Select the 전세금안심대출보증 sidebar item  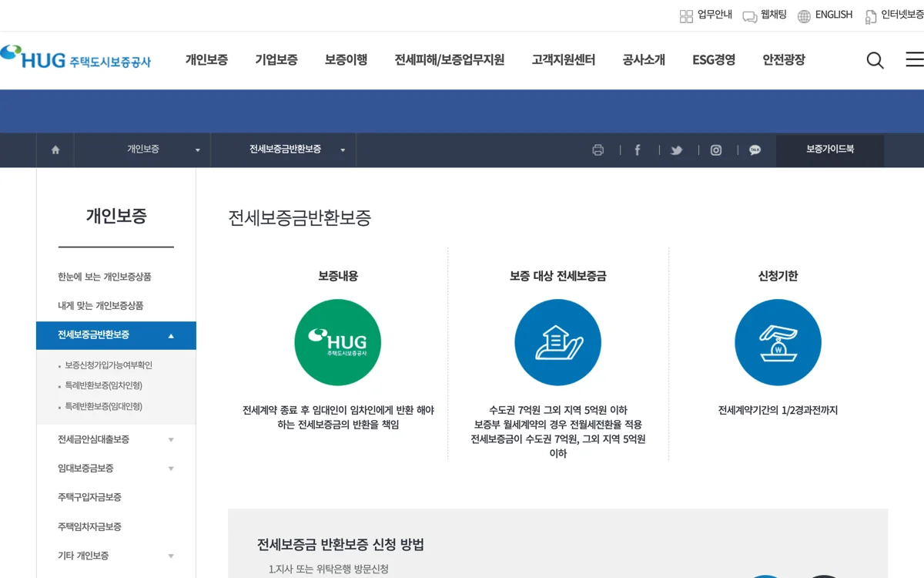(93, 440)
